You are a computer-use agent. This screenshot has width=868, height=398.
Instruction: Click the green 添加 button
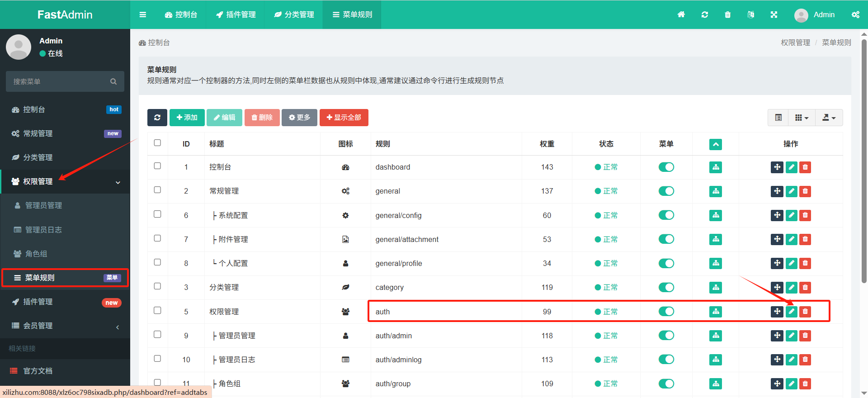point(187,118)
